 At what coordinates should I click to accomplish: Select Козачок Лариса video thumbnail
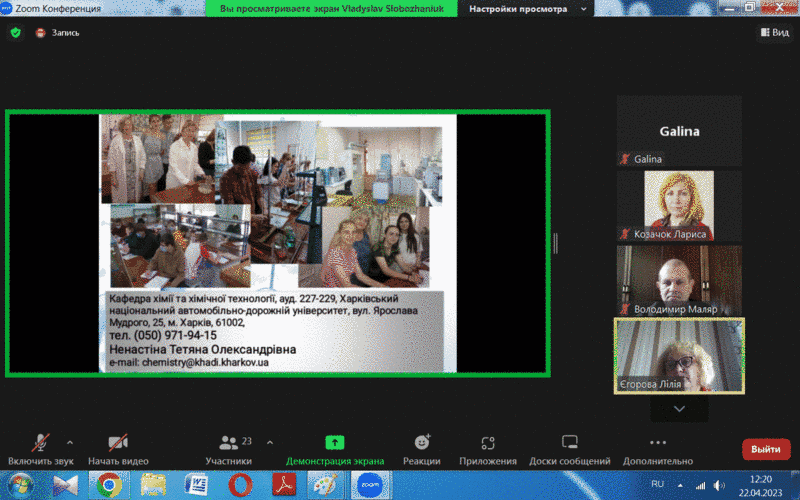(678, 205)
